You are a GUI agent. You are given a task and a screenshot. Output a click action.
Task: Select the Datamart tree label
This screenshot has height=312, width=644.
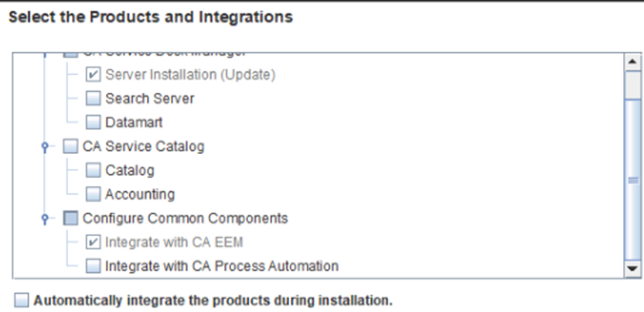click(x=134, y=122)
